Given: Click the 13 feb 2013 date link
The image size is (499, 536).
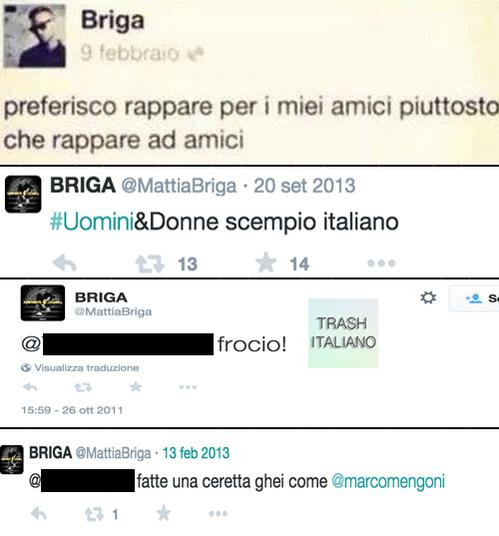Looking at the screenshot, I should (x=196, y=453).
